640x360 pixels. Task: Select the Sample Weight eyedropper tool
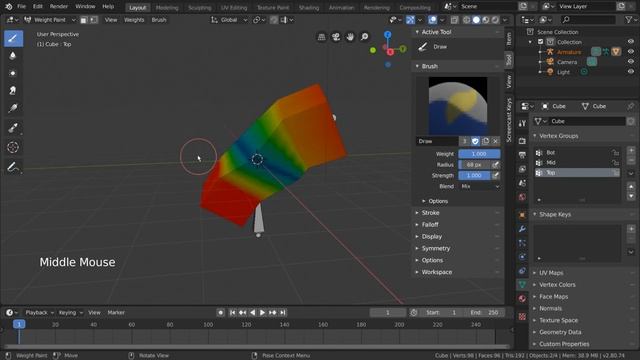(13, 128)
